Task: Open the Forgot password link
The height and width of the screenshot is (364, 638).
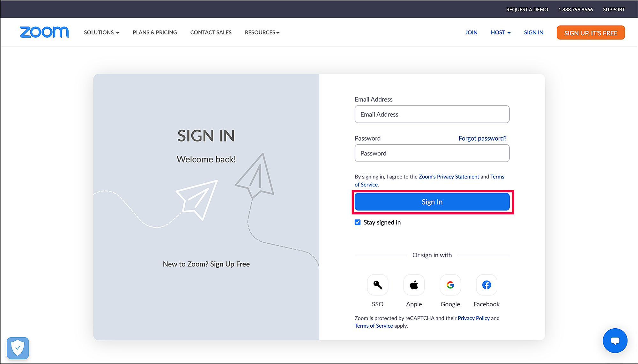Action: click(482, 138)
